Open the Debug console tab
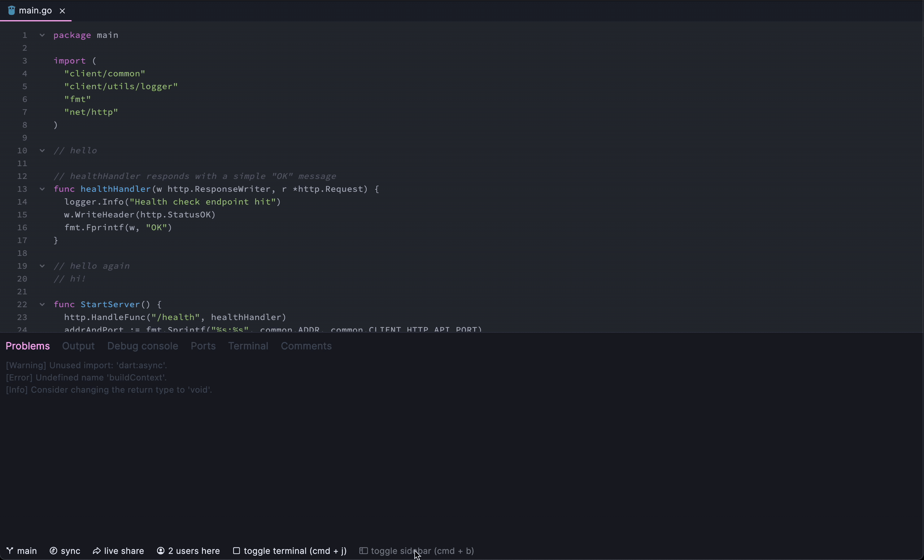The image size is (924, 560). click(143, 346)
